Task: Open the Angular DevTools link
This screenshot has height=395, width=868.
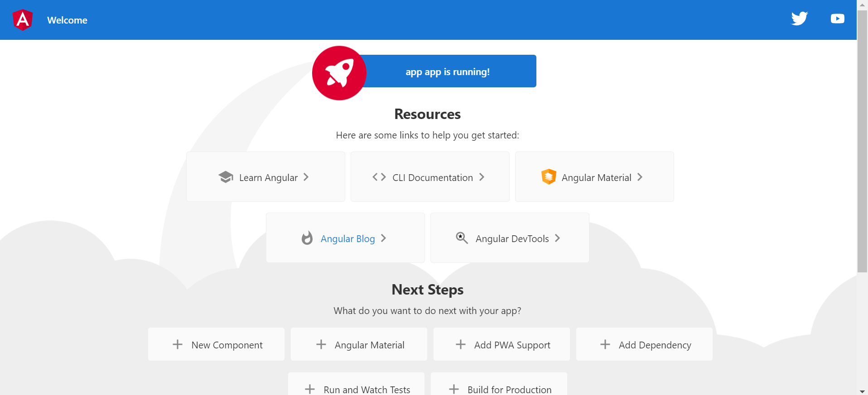Action: click(x=510, y=238)
